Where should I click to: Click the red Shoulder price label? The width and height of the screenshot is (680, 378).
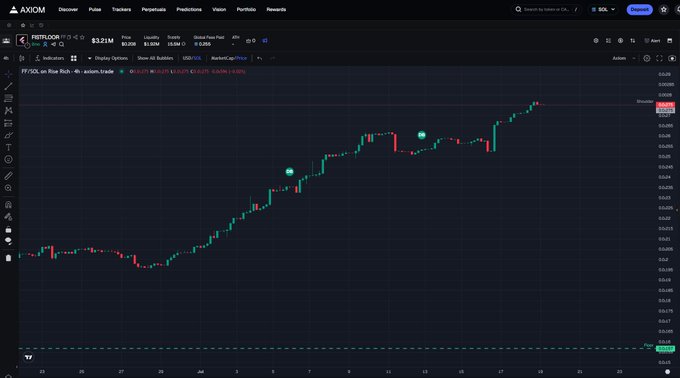point(665,105)
